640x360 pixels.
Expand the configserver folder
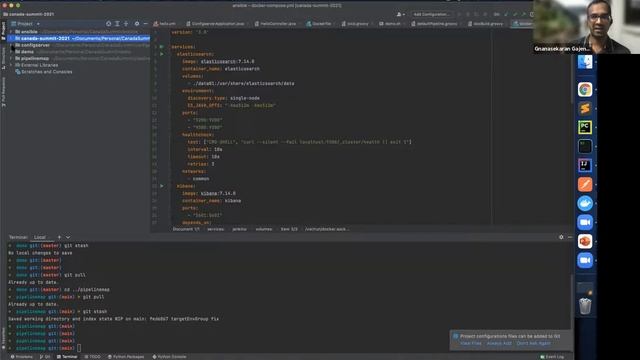coord(11,45)
